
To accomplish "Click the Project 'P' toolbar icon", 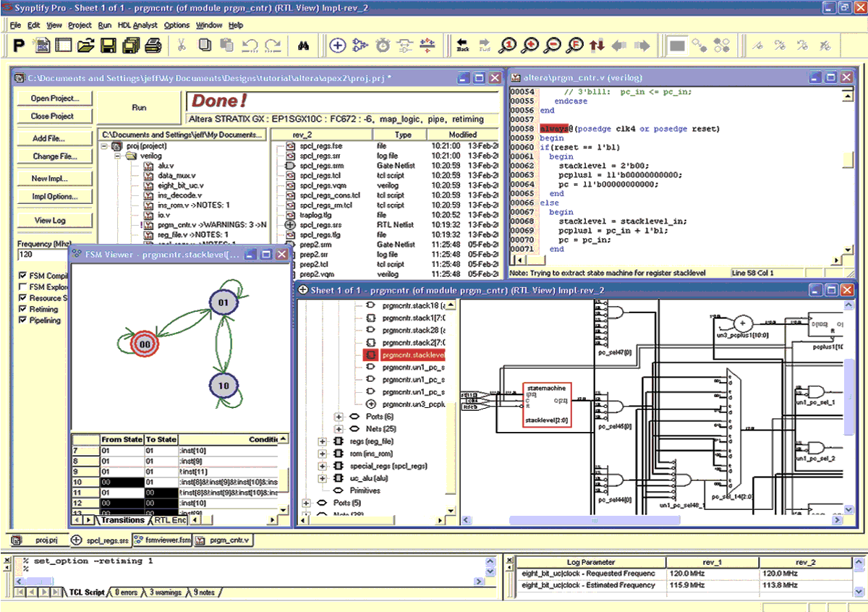I will pyautogui.click(x=20, y=46).
